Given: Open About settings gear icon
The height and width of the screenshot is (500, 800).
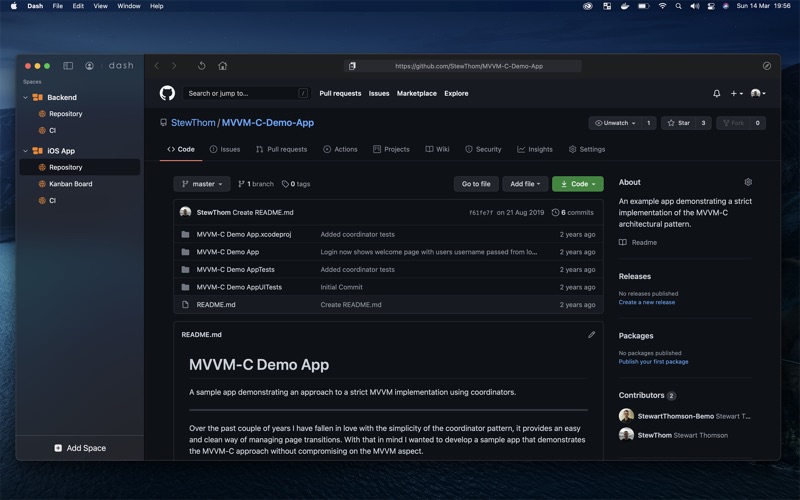Looking at the screenshot, I should 748,182.
